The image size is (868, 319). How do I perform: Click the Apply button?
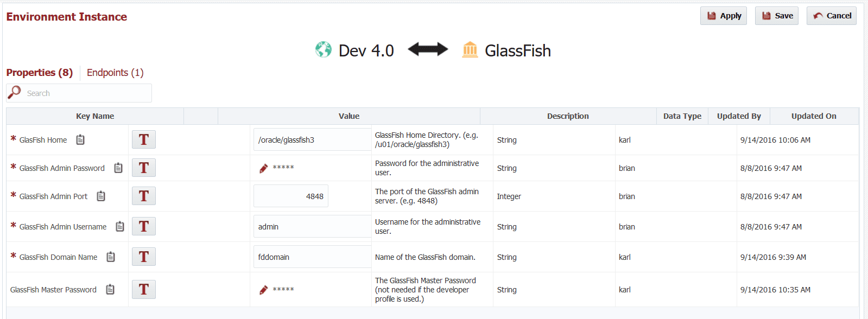tap(723, 15)
